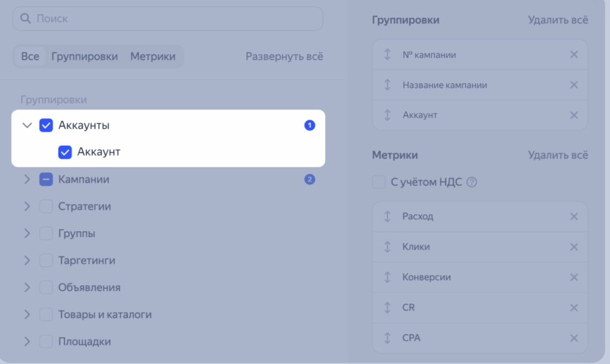The width and height of the screenshot is (610, 364).
Task: Enable the "С учётом НДС" checkbox
Action: 379,182
